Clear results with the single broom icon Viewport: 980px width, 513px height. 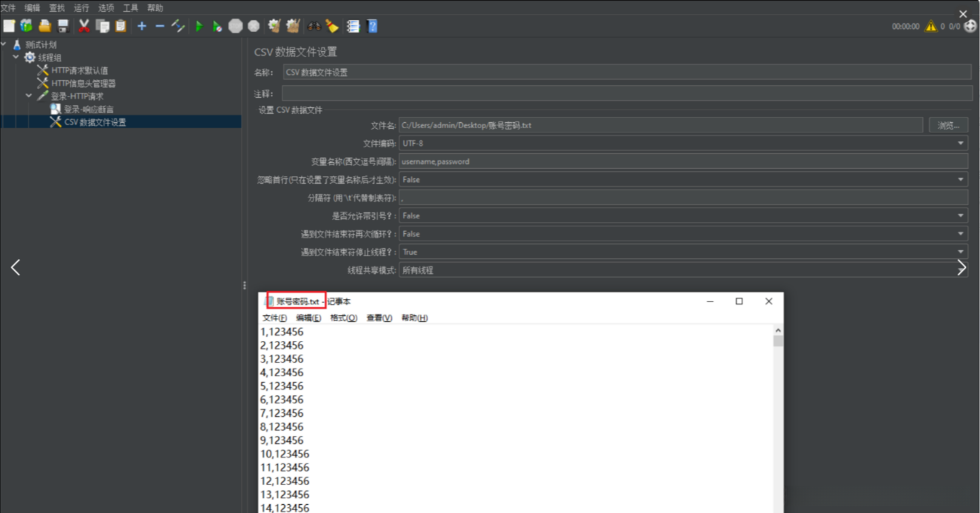coord(274,26)
